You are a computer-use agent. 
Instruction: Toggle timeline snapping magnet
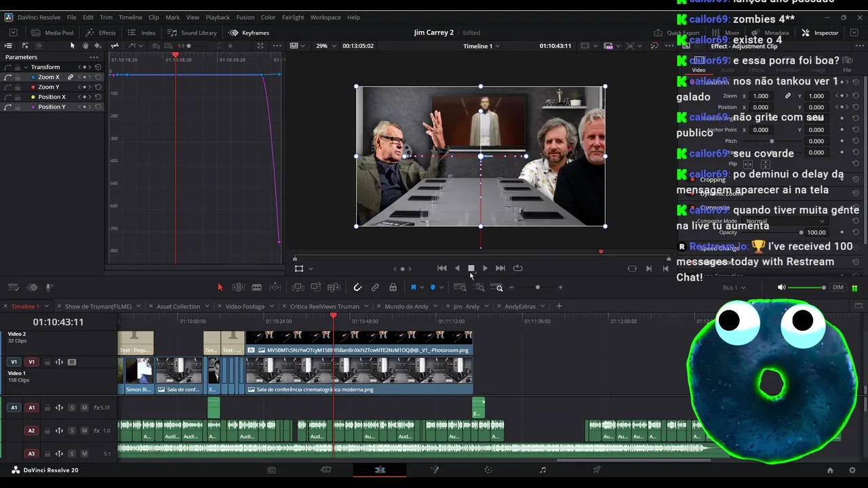357,287
